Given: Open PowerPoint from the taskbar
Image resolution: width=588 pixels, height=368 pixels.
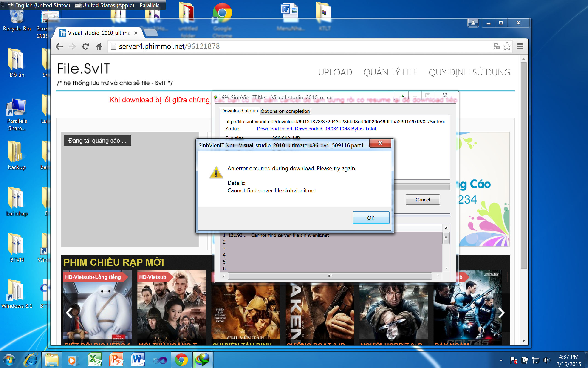Looking at the screenshot, I should (x=116, y=360).
